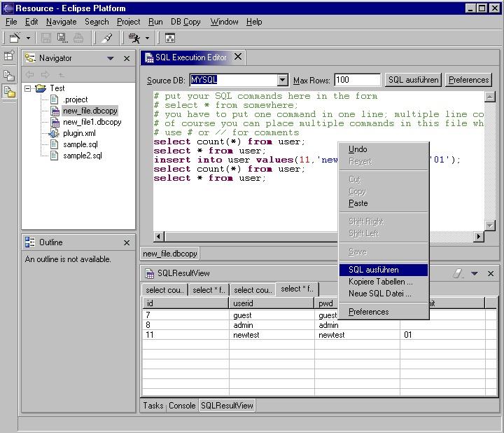Viewport: 504px width, 433px height.
Task: Open the Navigator view menu arrow
Action: [110, 59]
